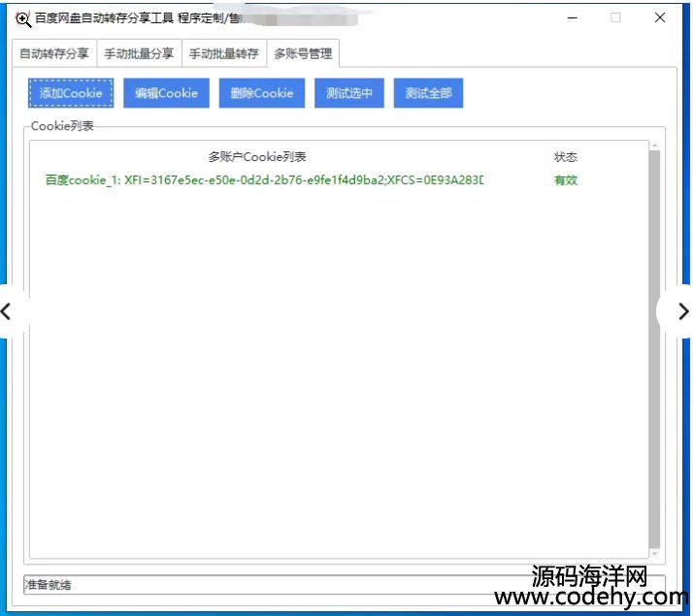Click 测试全部 to test all cookies
The image size is (693, 616).
click(x=428, y=93)
